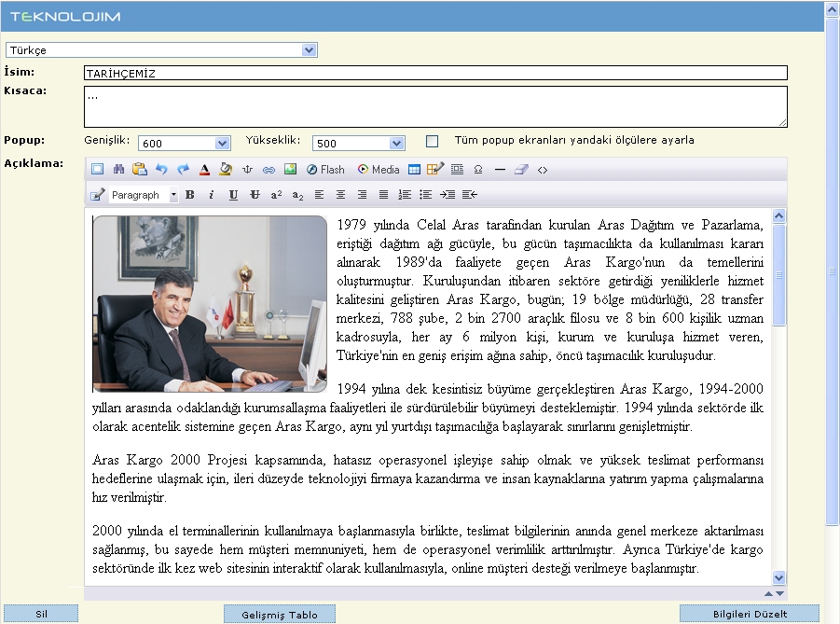Check the 'Tüm popup ekranları' checkbox
This screenshot has height=624, width=840.
432,141
